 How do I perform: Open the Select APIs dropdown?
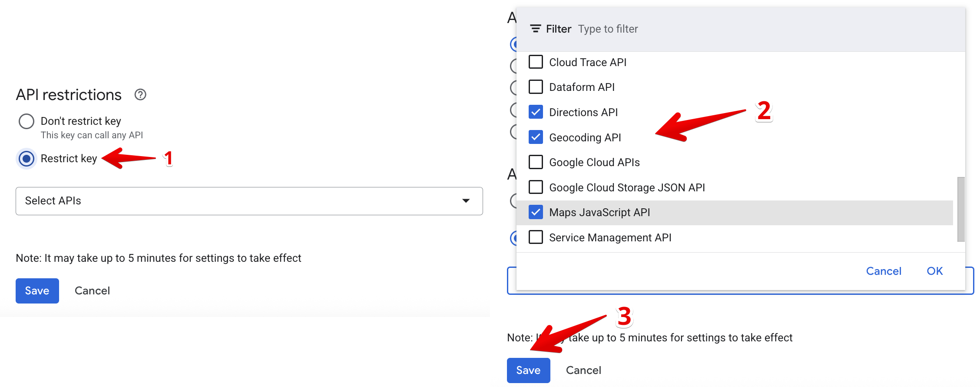pyautogui.click(x=249, y=201)
